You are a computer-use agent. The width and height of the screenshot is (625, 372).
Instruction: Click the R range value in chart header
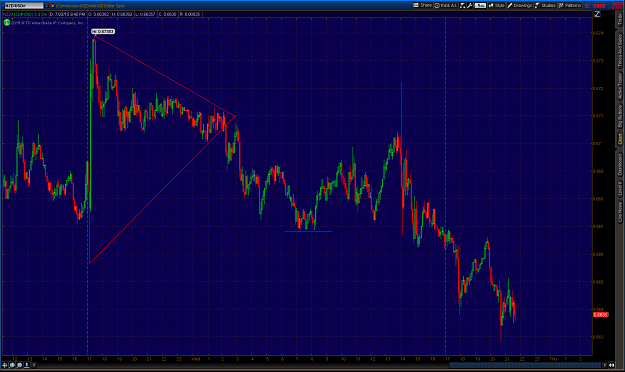[x=190, y=14]
